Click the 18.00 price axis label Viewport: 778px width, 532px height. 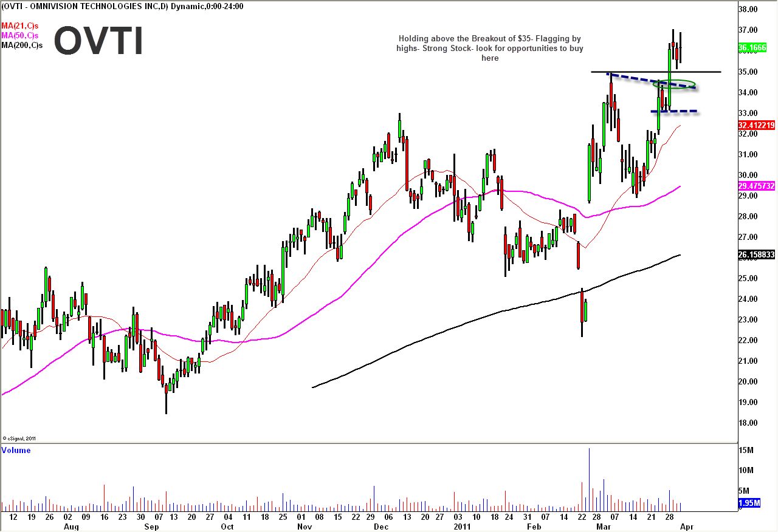749,423
